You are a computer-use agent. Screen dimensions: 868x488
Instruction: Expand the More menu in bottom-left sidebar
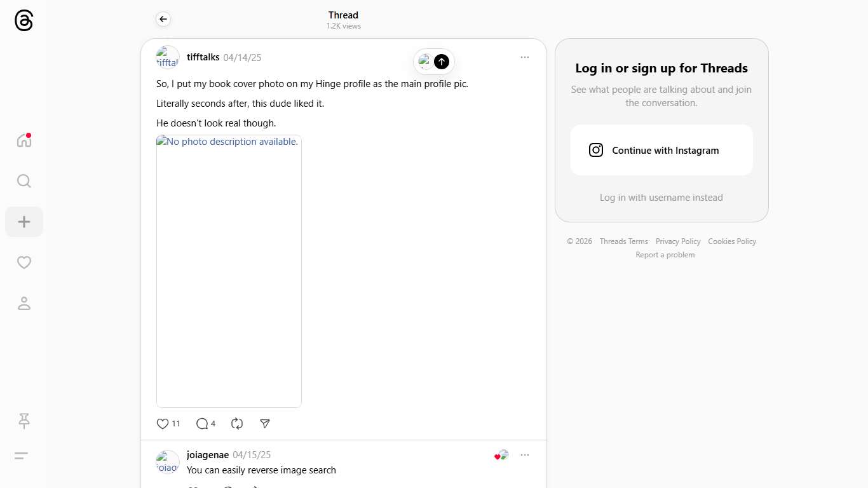(x=22, y=456)
